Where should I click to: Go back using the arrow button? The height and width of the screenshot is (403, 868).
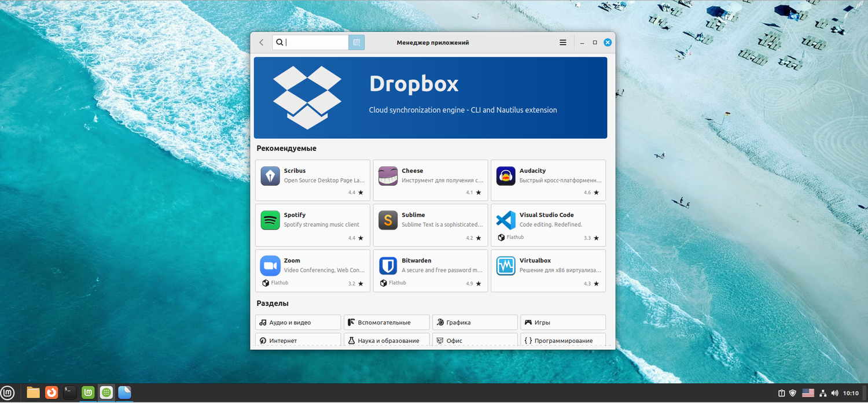point(262,42)
